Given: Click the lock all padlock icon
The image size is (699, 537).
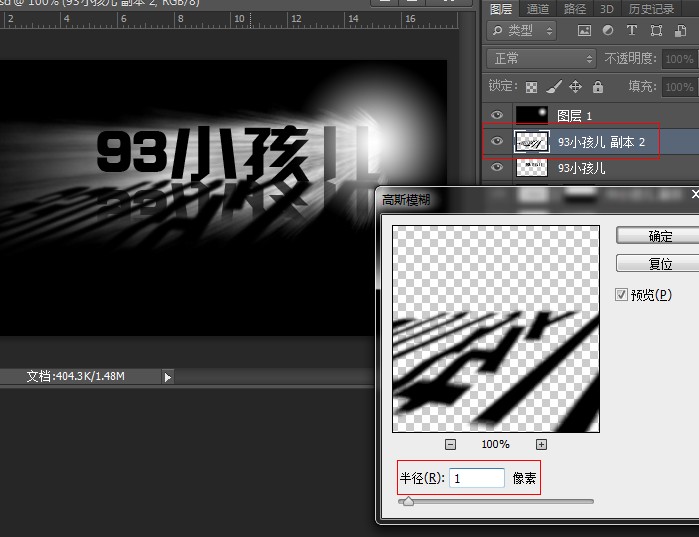Looking at the screenshot, I should (598, 87).
